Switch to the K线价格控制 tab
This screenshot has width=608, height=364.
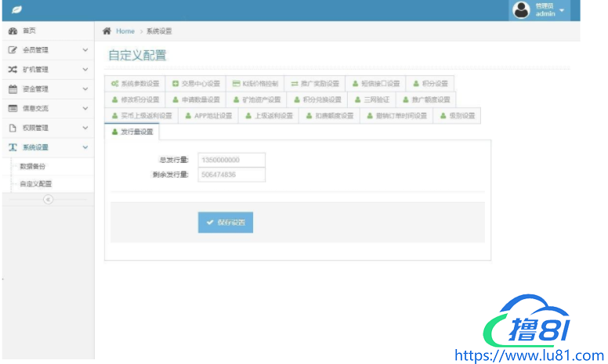coord(255,83)
